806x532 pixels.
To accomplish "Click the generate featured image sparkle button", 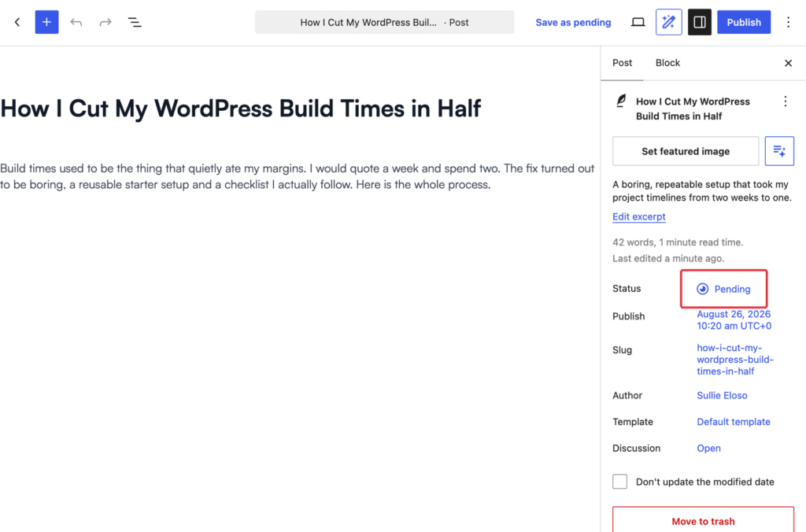I will [779, 151].
